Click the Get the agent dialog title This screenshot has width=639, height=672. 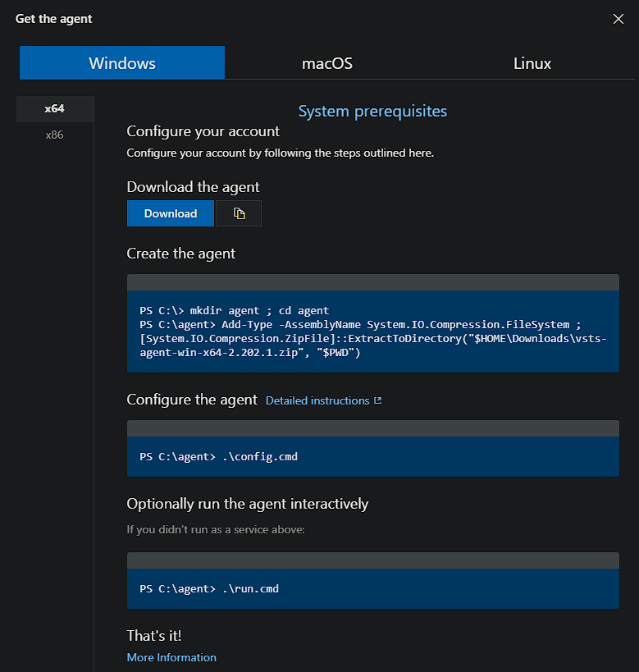54,19
